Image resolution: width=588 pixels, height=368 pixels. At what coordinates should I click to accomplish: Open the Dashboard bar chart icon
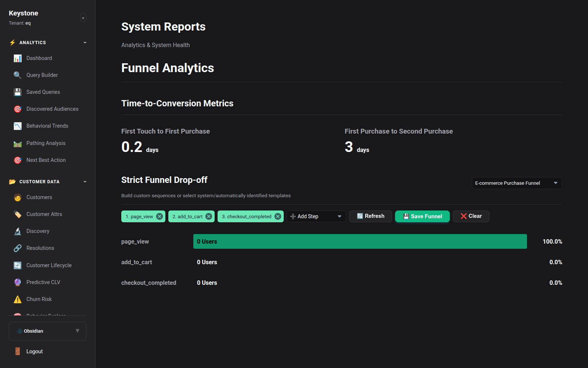pyautogui.click(x=18, y=58)
